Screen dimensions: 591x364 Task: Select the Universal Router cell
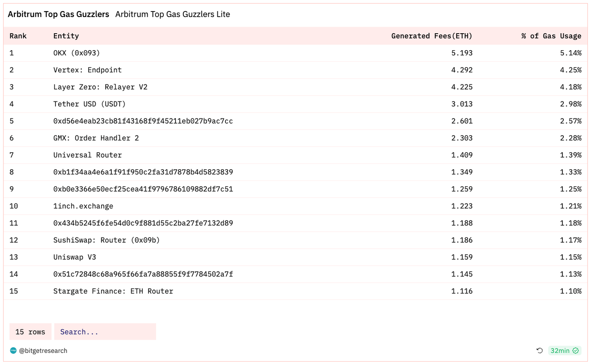click(x=87, y=155)
